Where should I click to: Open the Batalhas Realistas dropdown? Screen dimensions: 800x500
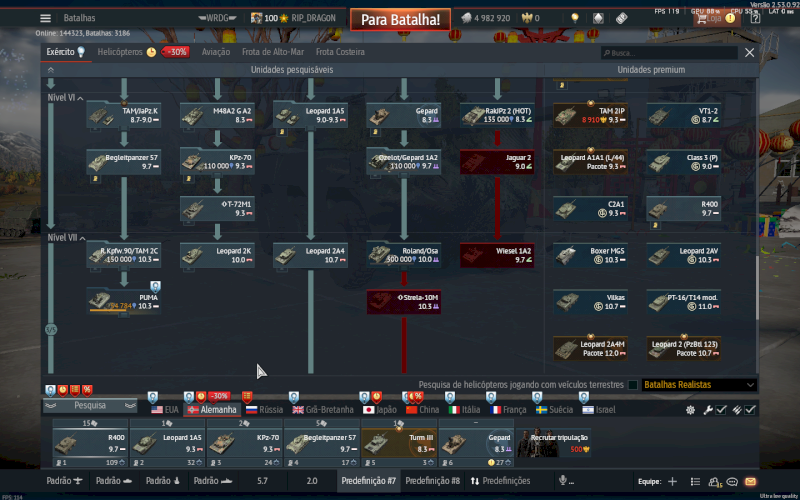point(697,385)
